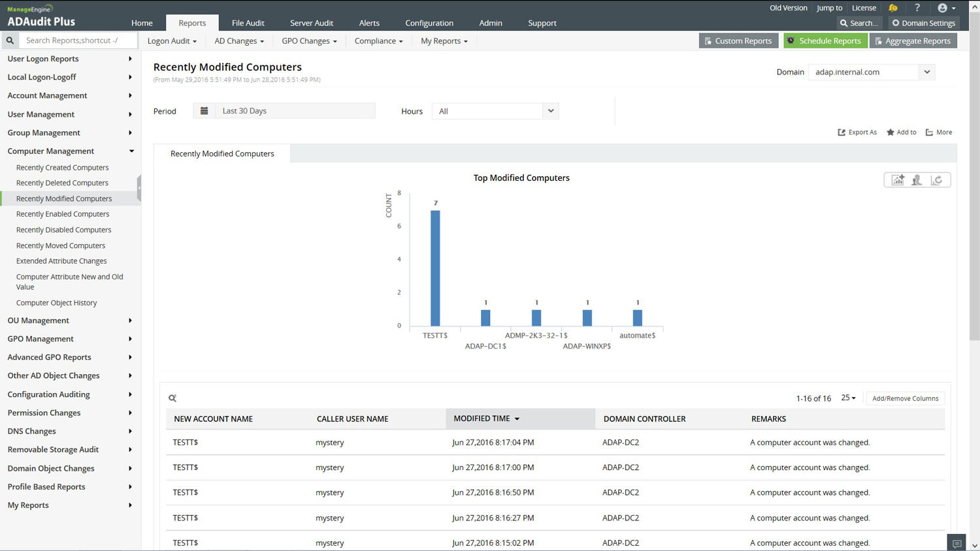The height and width of the screenshot is (551, 980).
Task: Click the Search Reports input field
Action: [78, 40]
